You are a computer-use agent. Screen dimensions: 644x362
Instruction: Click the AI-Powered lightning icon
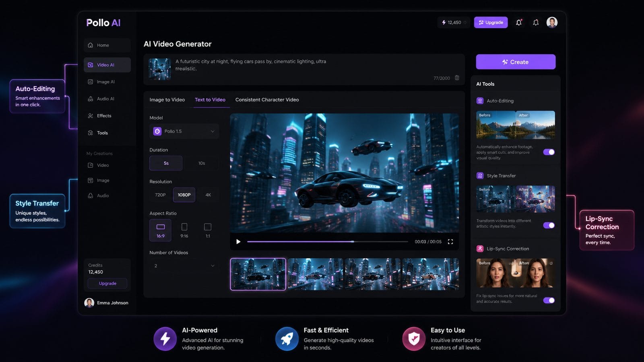[x=165, y=339]
